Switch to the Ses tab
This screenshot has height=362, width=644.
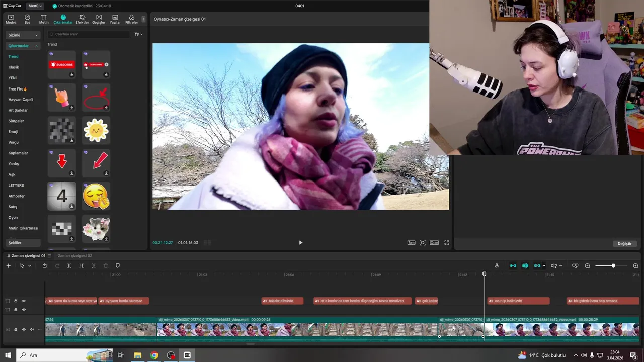click(27, 19)
